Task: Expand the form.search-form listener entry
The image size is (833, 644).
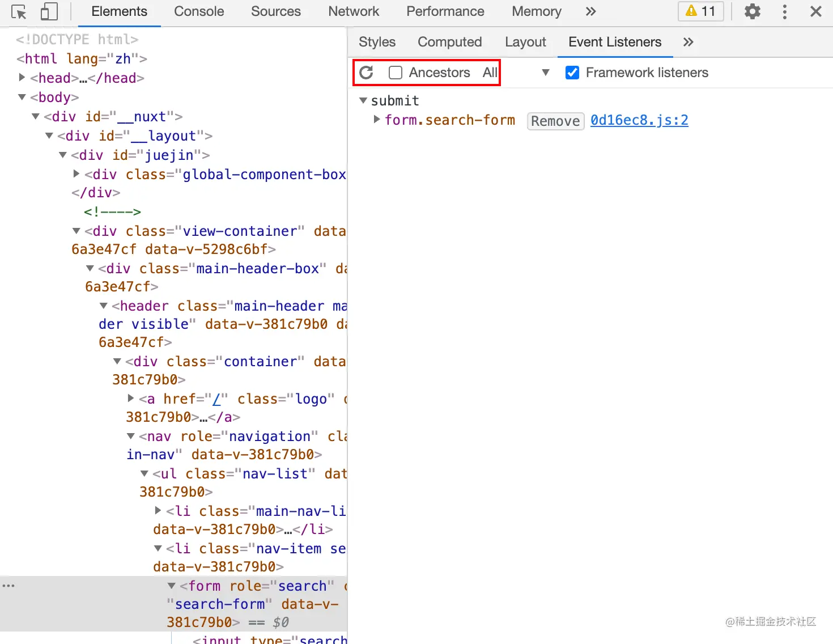Action: click(376, 120)
